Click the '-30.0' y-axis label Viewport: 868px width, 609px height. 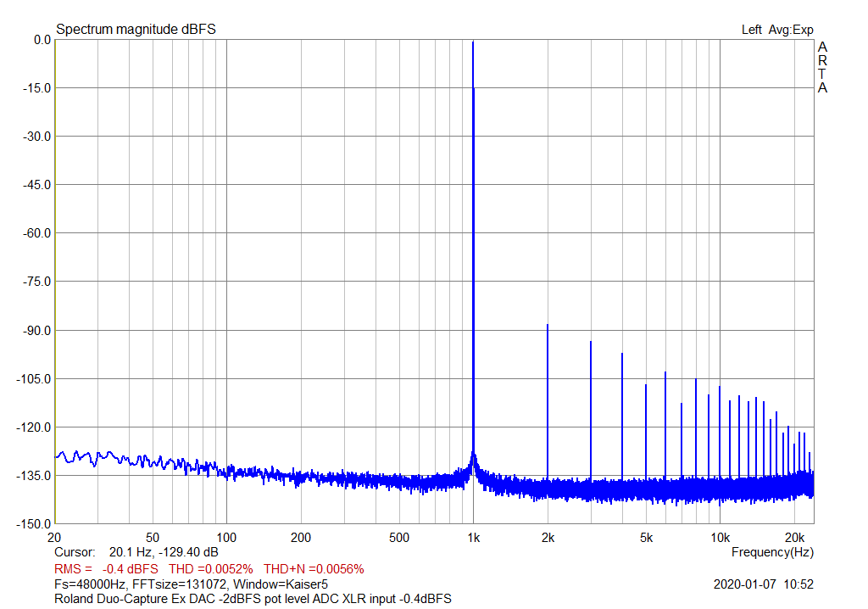tap(36, 137)
